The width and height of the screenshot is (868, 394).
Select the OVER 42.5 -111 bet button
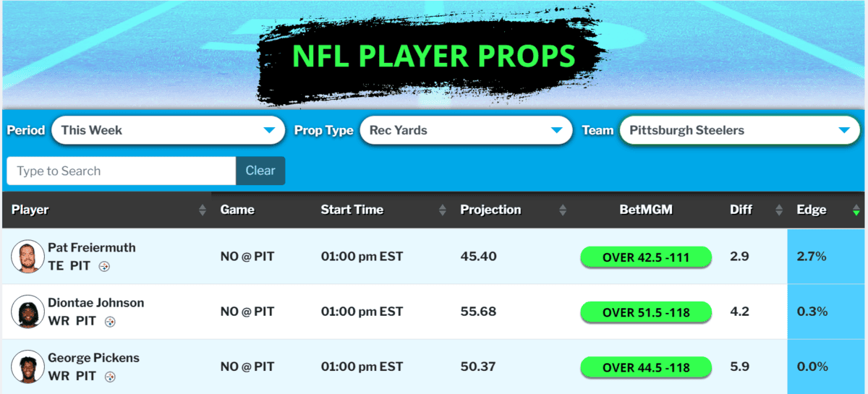[x=646, y=257]
